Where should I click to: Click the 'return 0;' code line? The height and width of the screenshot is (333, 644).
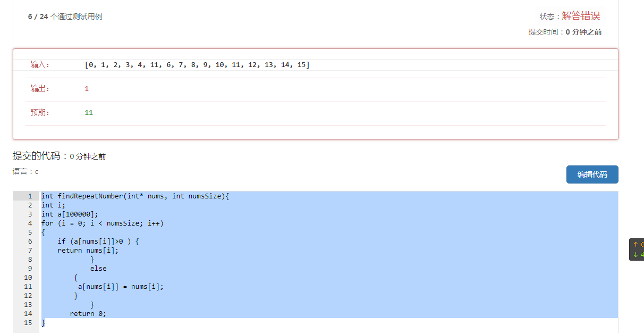88,314
